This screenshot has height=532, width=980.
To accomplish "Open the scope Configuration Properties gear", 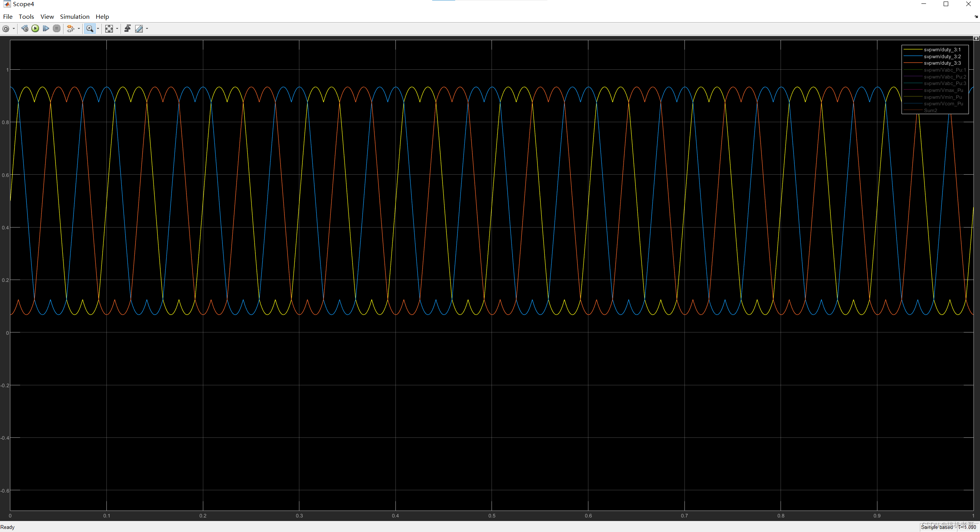I will tap(6, 29).
